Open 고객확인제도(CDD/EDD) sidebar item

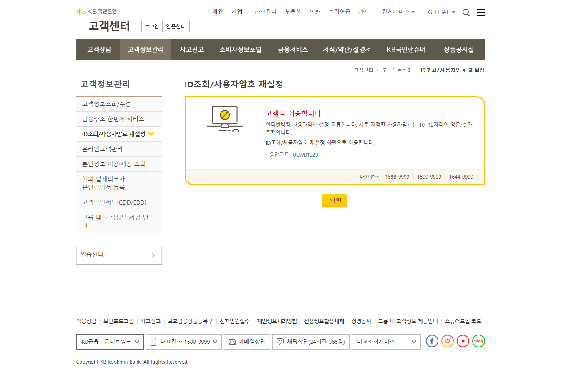pyautogui.click(x=119, y=202)
